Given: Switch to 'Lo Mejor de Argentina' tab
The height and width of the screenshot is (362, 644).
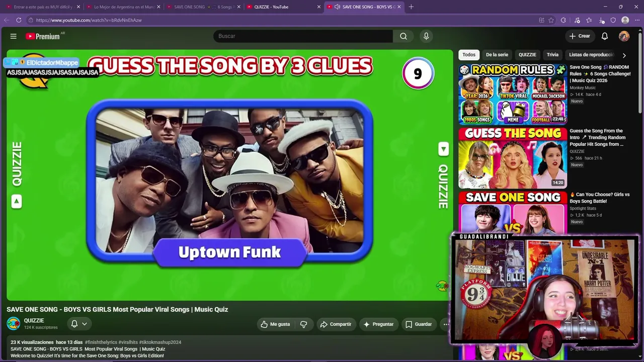Looking at the screenshot, I should pos(123,7).
